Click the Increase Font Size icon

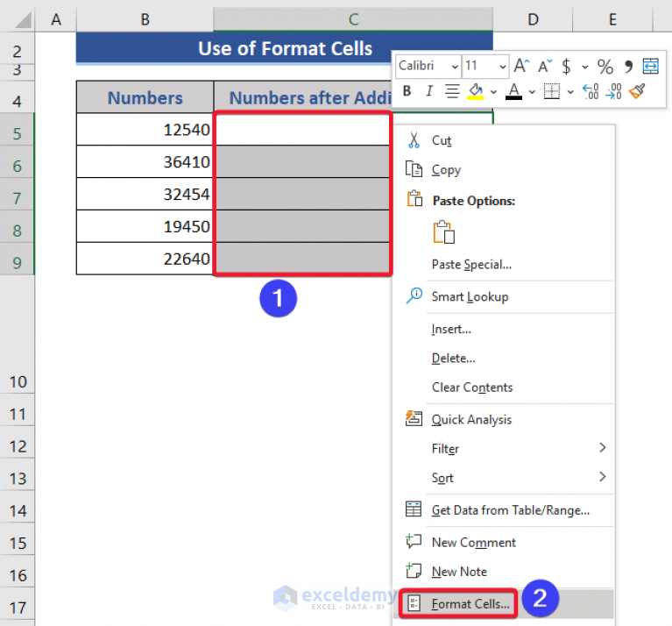pos(521,66)
